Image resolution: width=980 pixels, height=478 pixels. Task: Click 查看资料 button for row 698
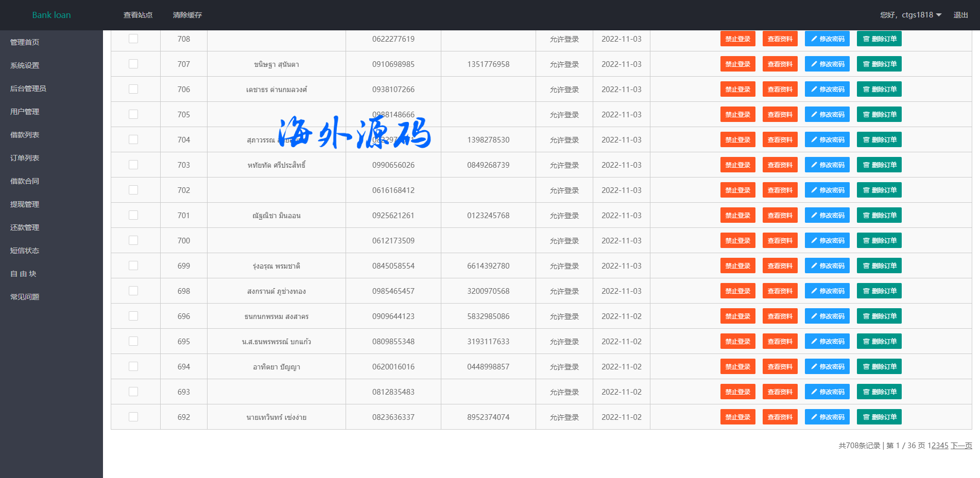pos(780,291)
